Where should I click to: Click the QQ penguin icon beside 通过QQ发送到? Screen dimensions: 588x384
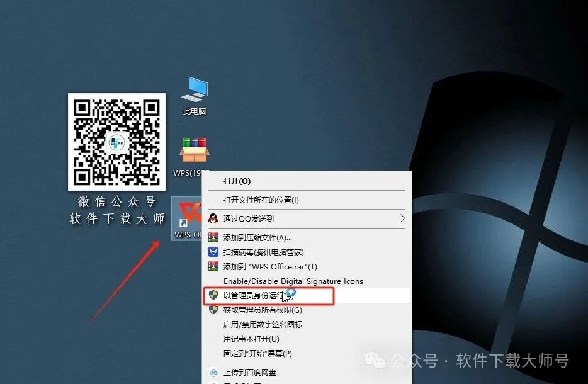pos(214,219)
